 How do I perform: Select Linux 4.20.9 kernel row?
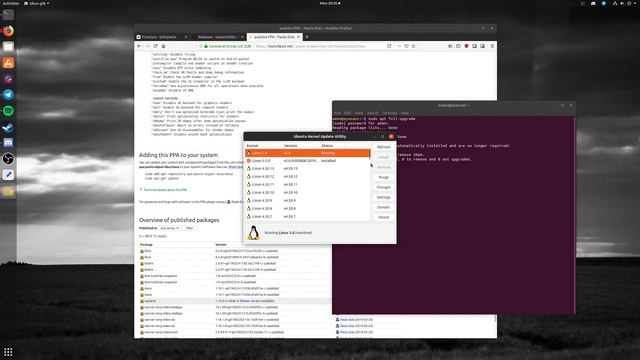point(307,200)
